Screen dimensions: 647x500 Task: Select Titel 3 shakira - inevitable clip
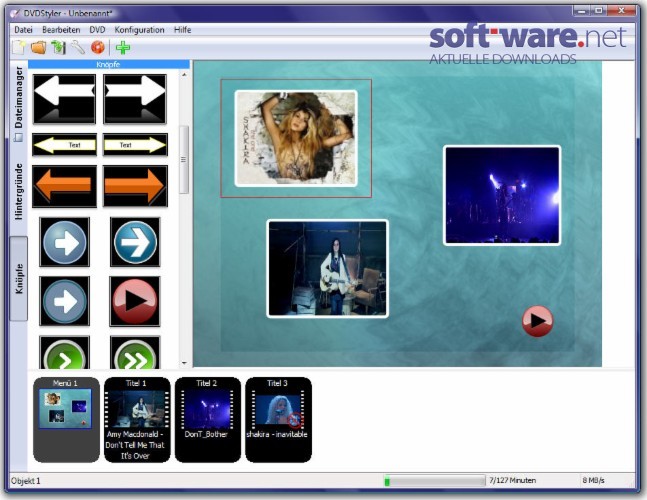(x=279, y=420)
